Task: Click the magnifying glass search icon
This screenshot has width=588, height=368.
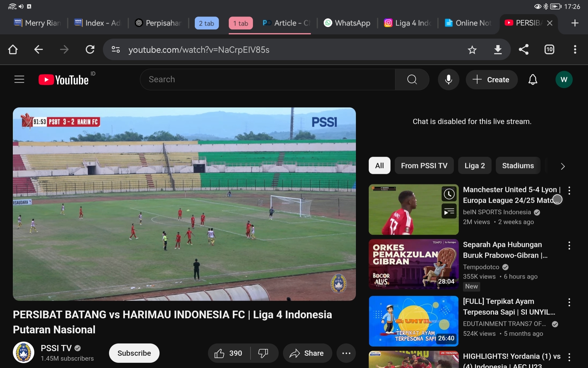Action: [412, 79]
